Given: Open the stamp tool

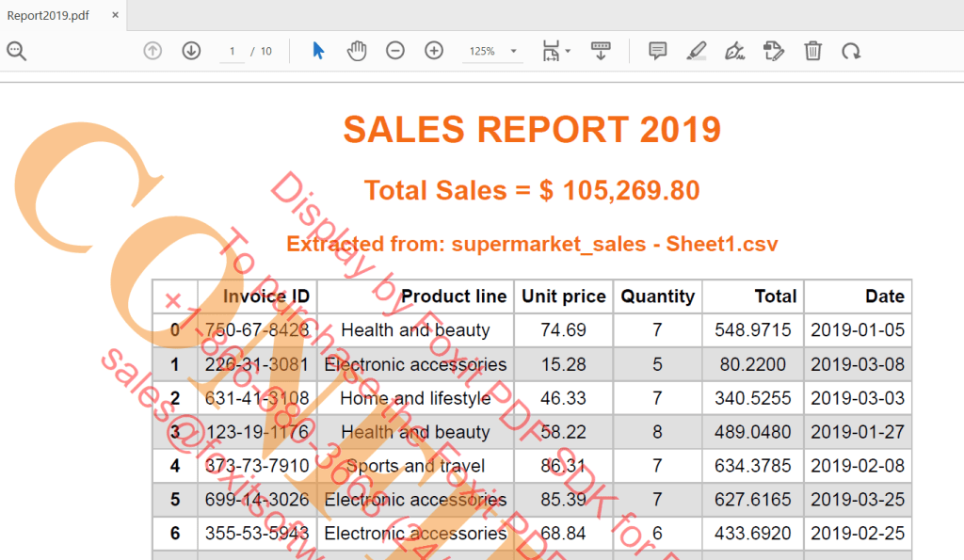Looking at the screenshot, I should click(x=774, y=51).
